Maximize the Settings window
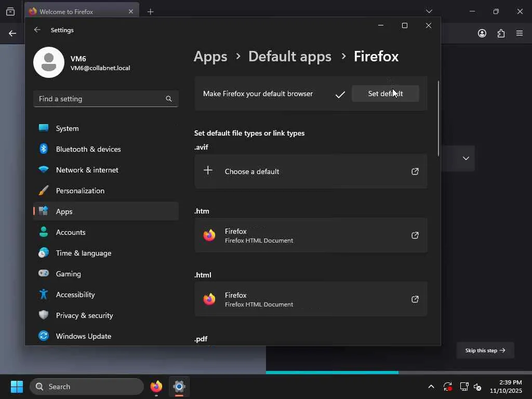This screenshot has width=532, height=399. coord(404,26)
